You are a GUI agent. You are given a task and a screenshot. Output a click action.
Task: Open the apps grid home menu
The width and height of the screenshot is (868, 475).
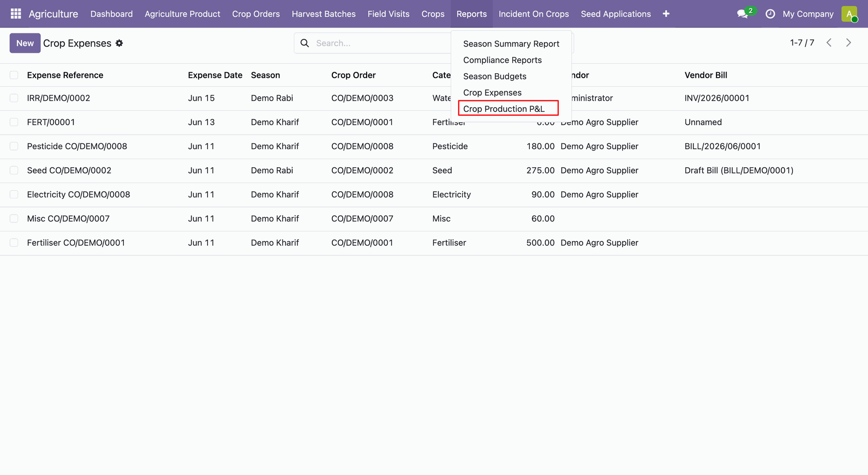16,14
